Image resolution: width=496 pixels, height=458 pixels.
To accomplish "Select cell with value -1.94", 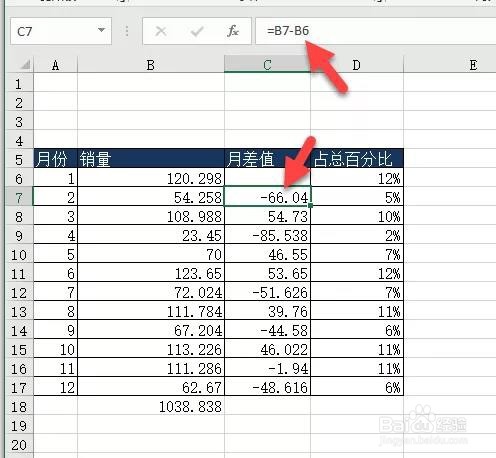I will point(267,368).
